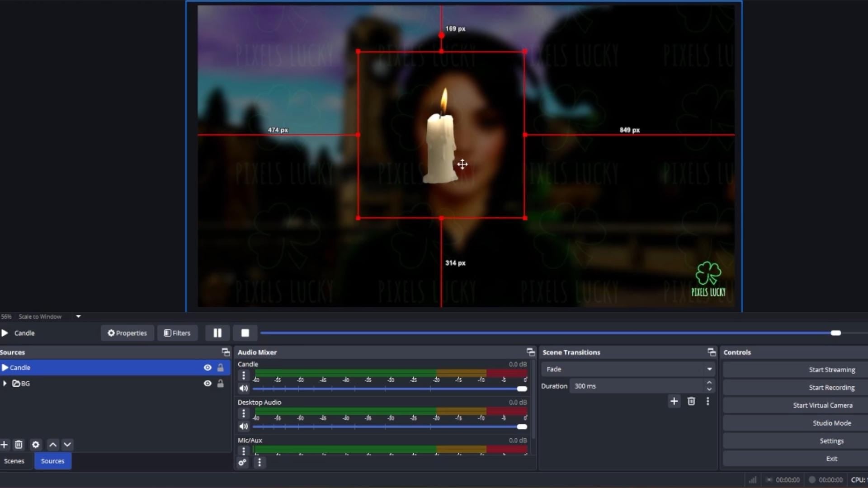Open advanced audio properties gear icon

point(243,462)
